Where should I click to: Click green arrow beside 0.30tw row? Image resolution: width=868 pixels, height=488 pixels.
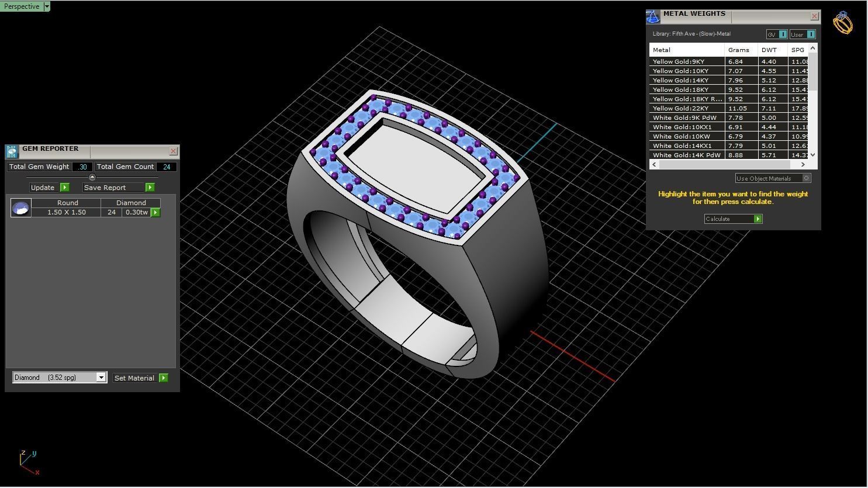(155, 212)
